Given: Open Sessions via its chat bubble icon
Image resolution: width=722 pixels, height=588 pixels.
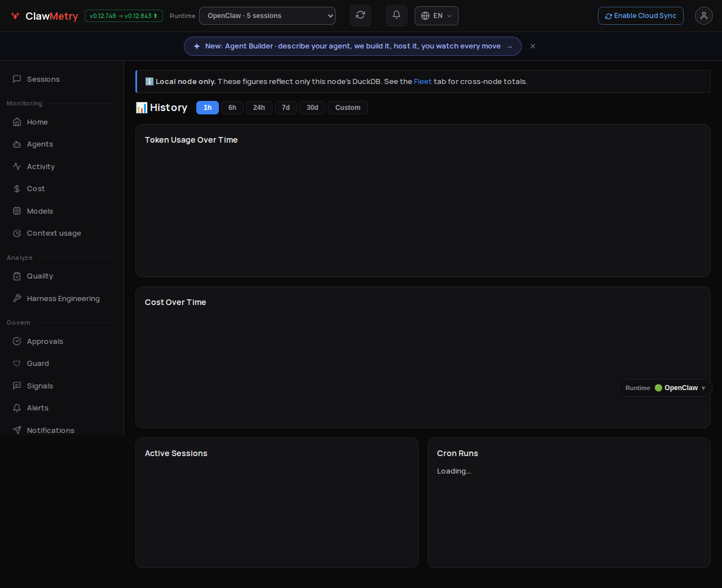Looking at the screenshot, I should [17, 79].
